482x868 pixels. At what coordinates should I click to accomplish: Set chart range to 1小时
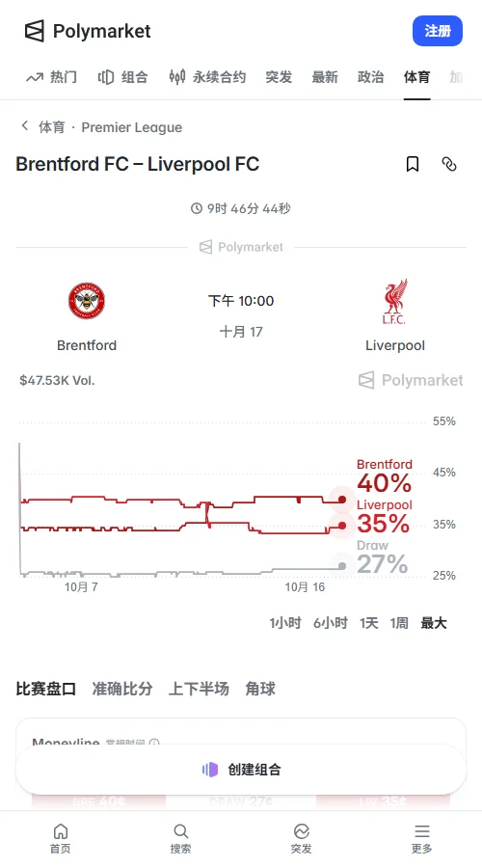(285, 623)
